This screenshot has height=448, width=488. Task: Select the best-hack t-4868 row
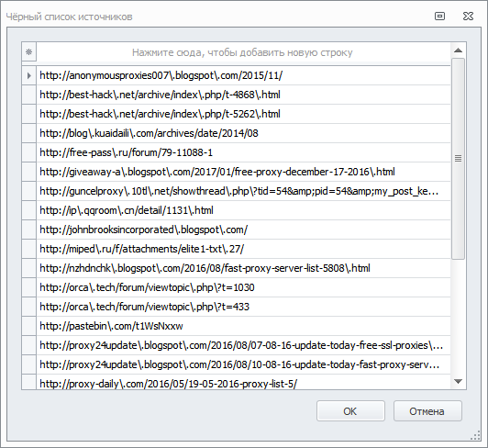[243, 95]
